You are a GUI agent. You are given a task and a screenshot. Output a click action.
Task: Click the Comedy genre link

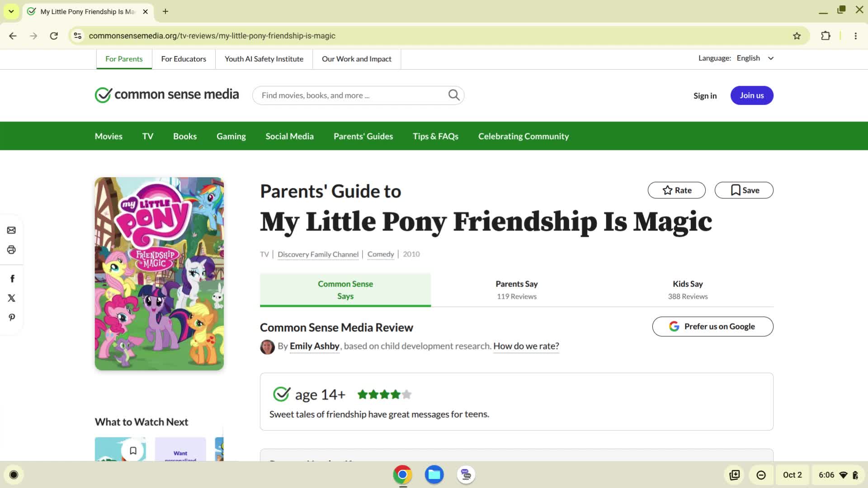click(381, 254)
